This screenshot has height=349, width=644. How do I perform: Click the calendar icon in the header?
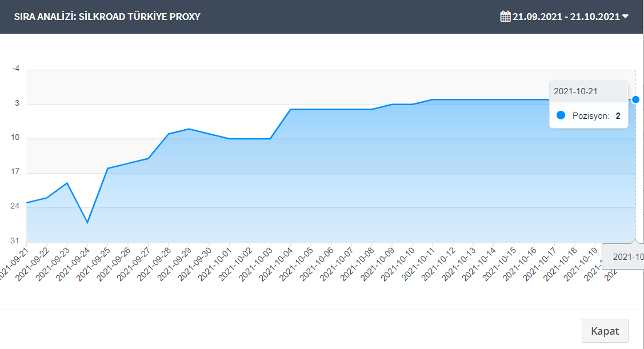505,17
